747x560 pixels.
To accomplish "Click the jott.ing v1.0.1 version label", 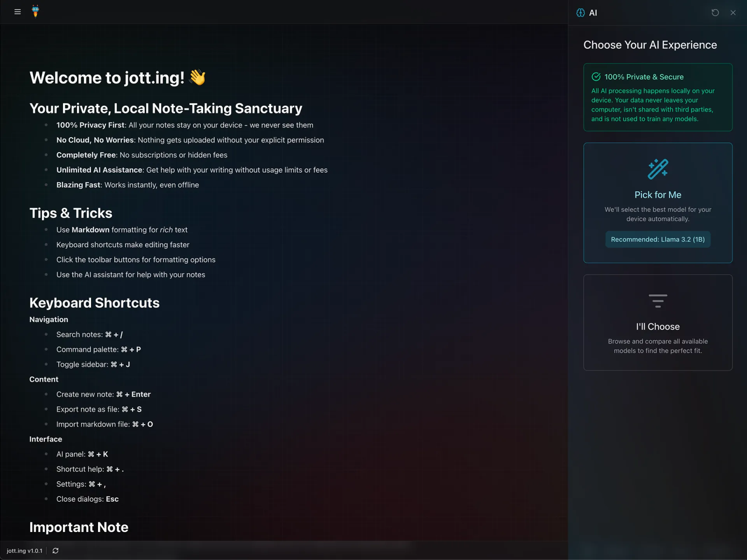I will (x=25, y=551).
